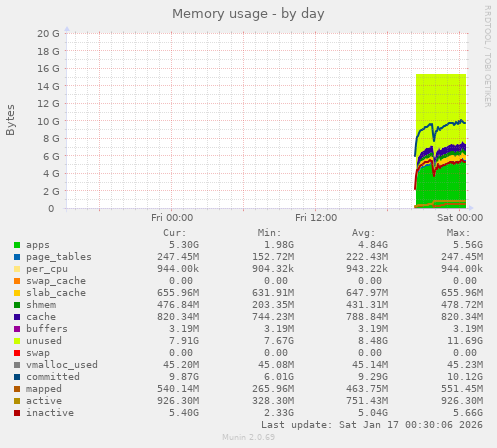Click the 'cache' legend label
This screenshot has width=497, height=448.
click(41, 317)
